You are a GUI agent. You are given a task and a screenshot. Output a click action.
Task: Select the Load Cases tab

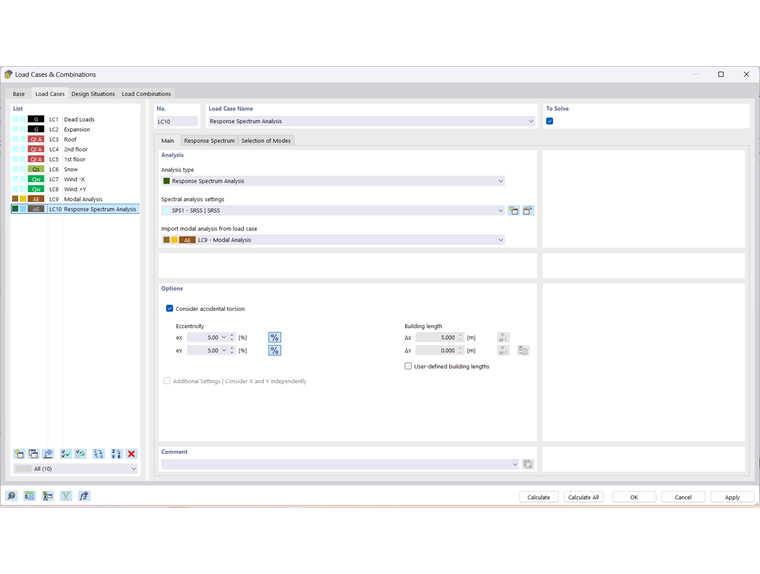coord(50,94)
